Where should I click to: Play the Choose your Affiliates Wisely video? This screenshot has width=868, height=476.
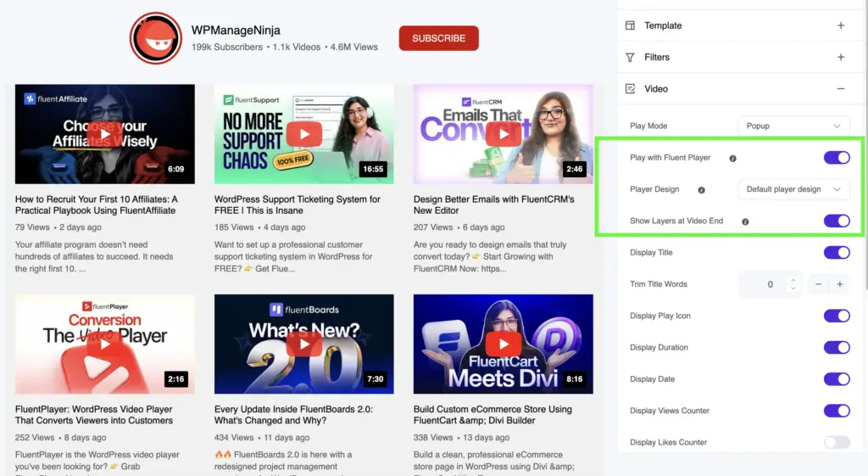coord(104,134)
